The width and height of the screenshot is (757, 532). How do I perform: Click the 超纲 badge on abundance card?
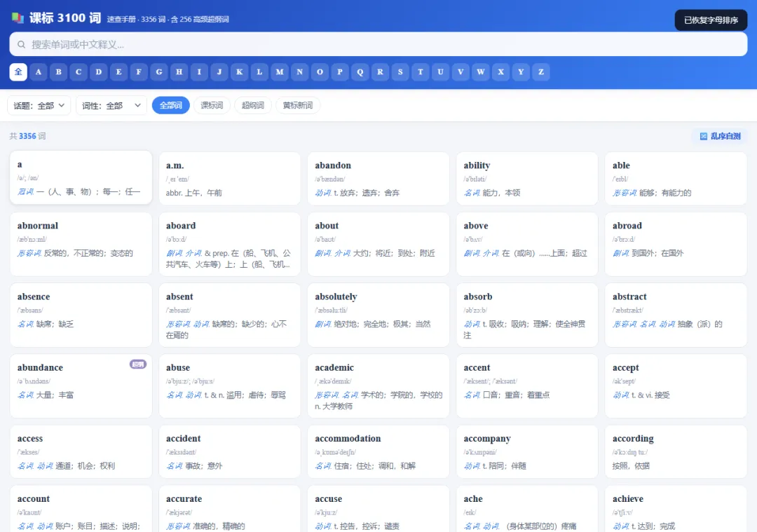tap(138, 364)
